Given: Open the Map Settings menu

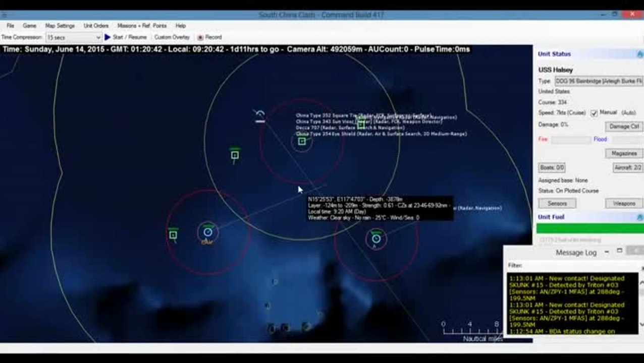Looking at the screenshot, I should [x=60, y=26].
